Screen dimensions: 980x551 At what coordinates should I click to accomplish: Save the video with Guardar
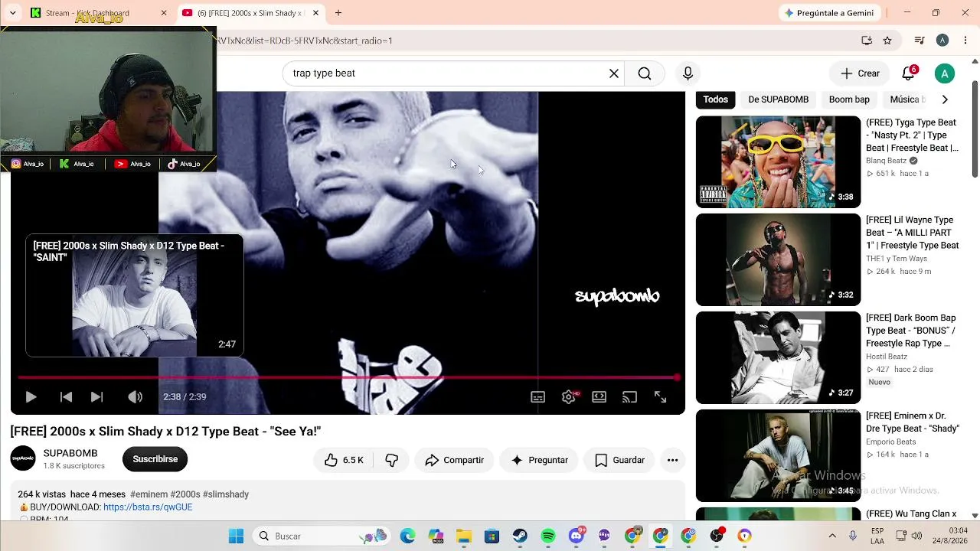(x=619, y=460)
